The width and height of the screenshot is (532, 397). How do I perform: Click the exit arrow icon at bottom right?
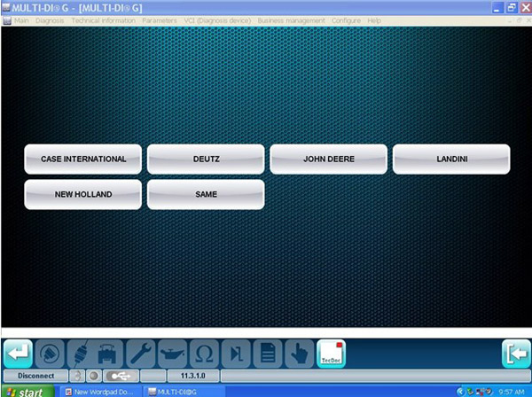(x=515, y=353)
